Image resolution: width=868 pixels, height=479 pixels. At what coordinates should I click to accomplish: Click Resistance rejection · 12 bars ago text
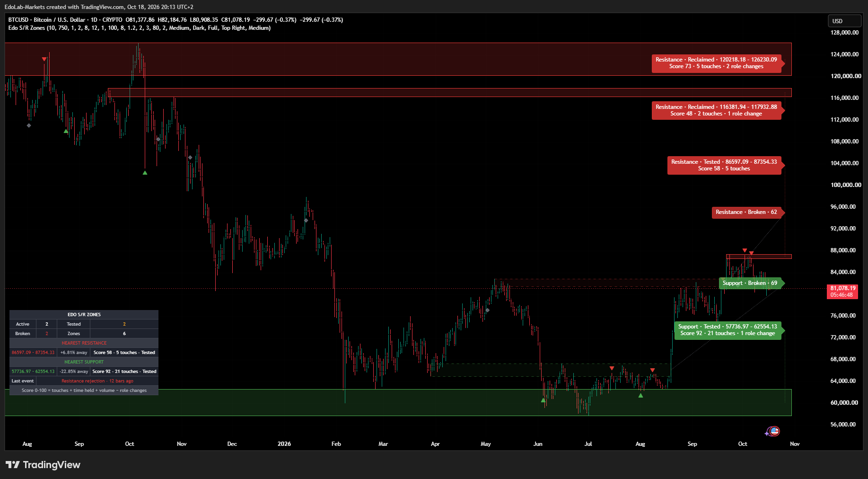pos(97,381)
